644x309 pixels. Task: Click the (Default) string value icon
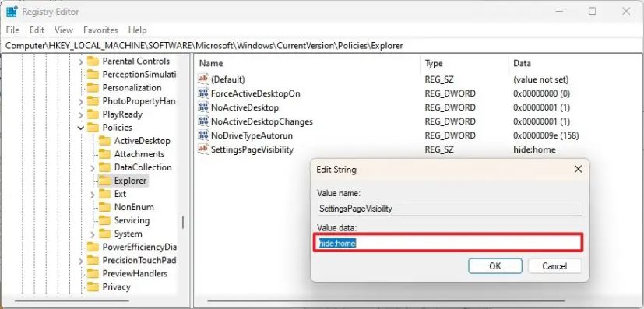coord(203,79)
